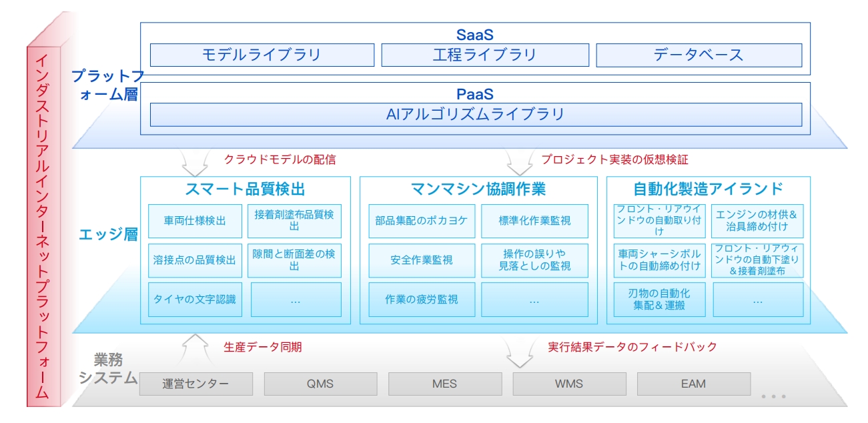Select the モデルライブラリ box under SaaS
This screenshot has height=423, width=868.
click(x=262, y=55)
